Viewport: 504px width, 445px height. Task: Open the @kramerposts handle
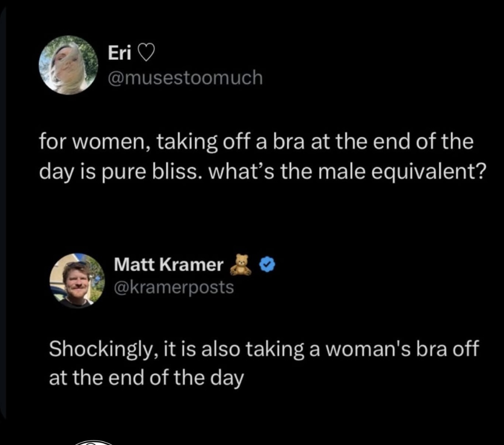[174, 287]
